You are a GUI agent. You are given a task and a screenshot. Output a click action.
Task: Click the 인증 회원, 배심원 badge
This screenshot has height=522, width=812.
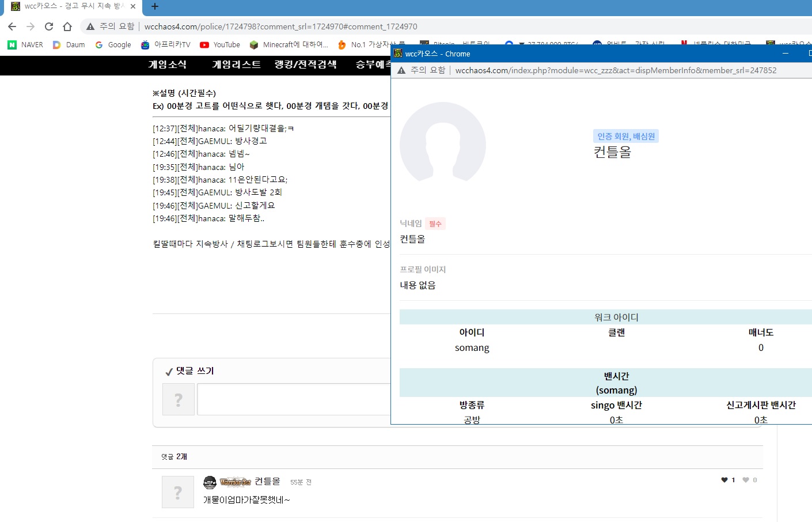click(x=626, y=136)
